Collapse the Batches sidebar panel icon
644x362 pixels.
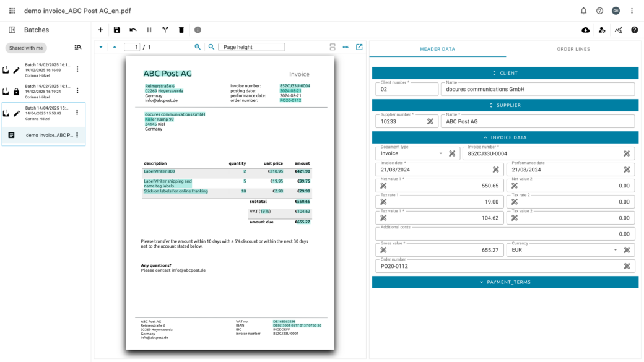[12, 30]
